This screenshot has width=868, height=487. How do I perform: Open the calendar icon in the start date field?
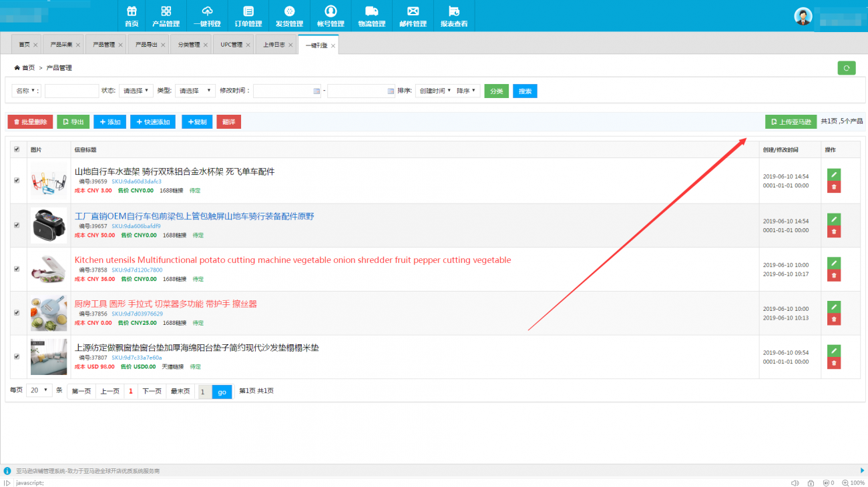point(316,91)
